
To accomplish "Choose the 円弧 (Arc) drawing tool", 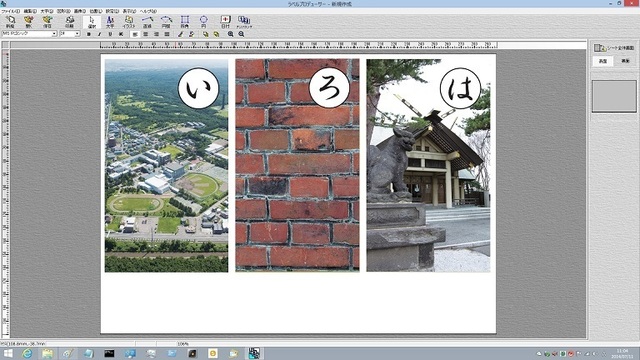I will 166,22.
